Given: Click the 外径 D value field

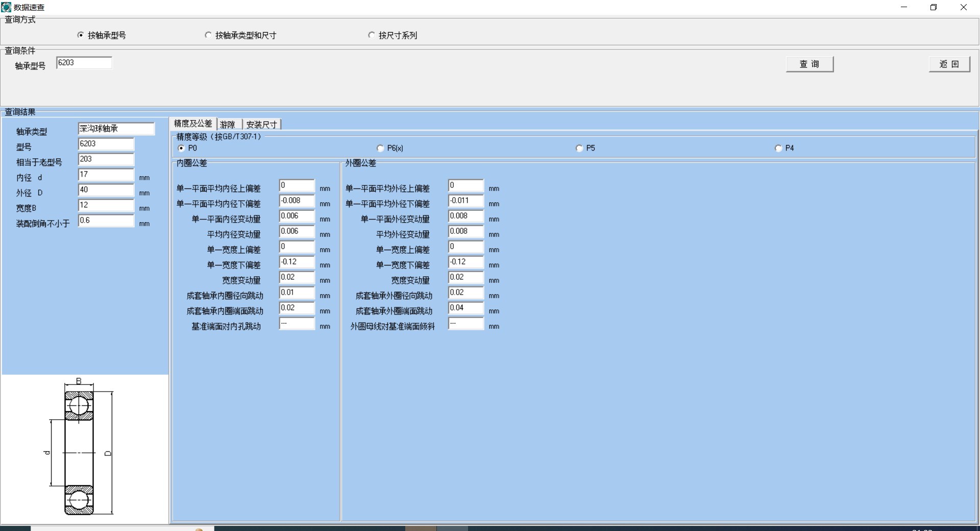Looking at the screenshot, I should (106, 190).
